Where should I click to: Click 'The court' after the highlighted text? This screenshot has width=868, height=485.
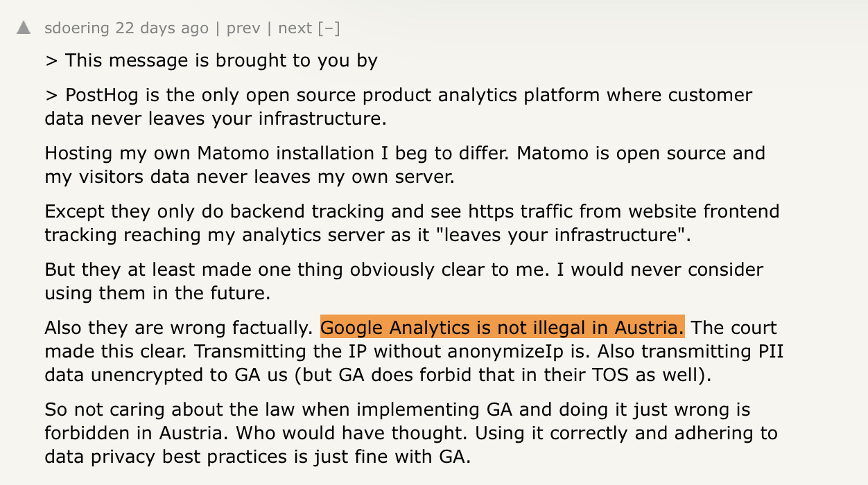pos(734,328)
